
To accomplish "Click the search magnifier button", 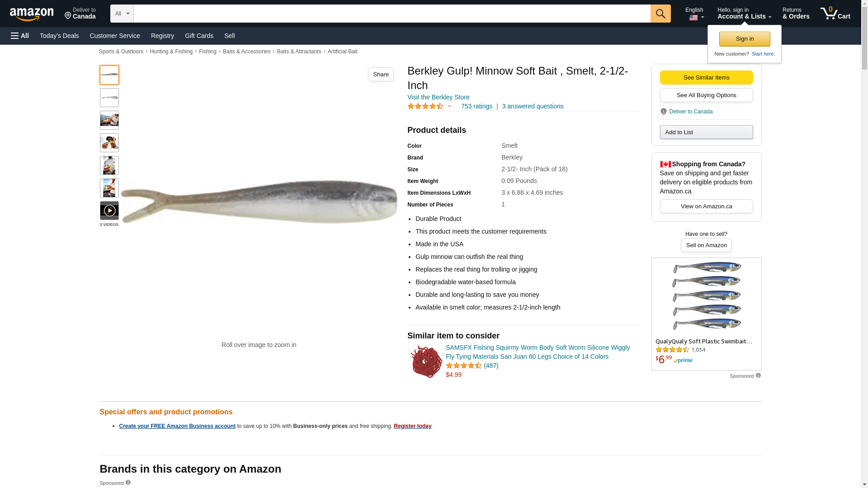I will click(660, 14).
